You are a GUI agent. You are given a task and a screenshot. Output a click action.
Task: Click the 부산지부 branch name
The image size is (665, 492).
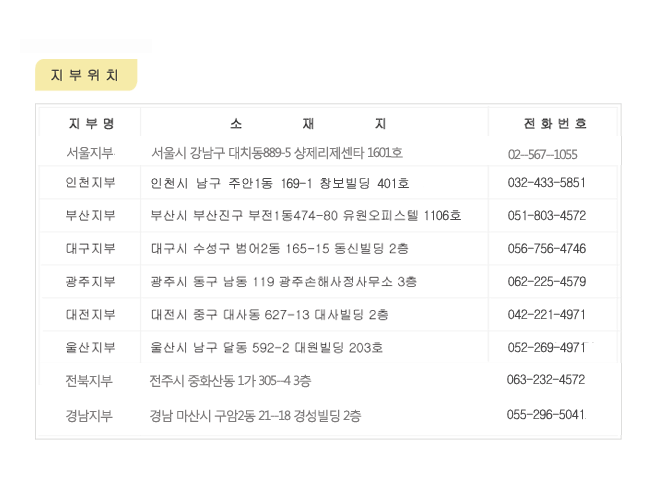click(90, 215)
